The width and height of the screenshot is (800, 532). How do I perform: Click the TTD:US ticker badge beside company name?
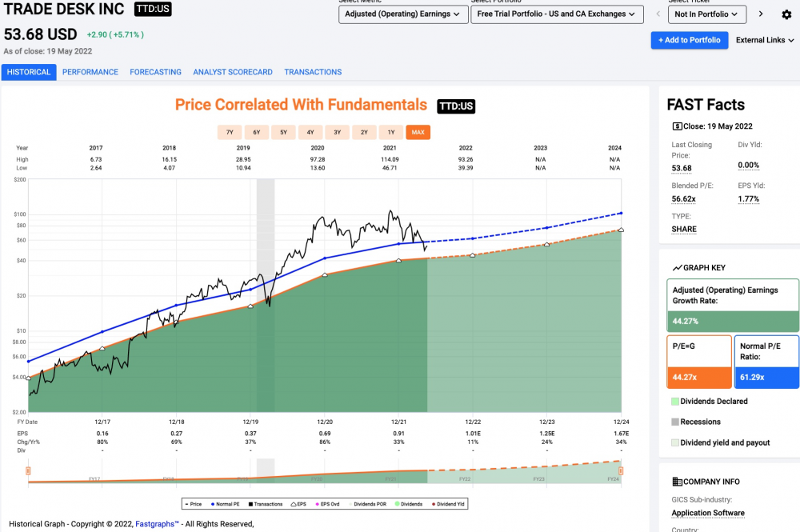click(x=153, y=9)
